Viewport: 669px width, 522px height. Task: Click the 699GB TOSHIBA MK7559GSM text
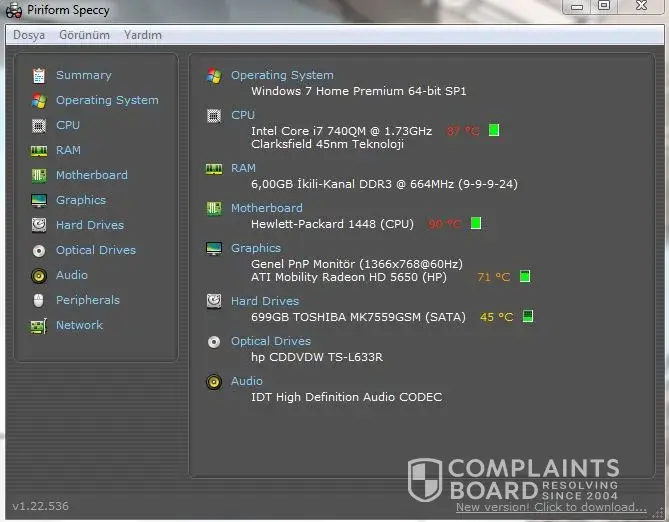click(x=358, y=317)
